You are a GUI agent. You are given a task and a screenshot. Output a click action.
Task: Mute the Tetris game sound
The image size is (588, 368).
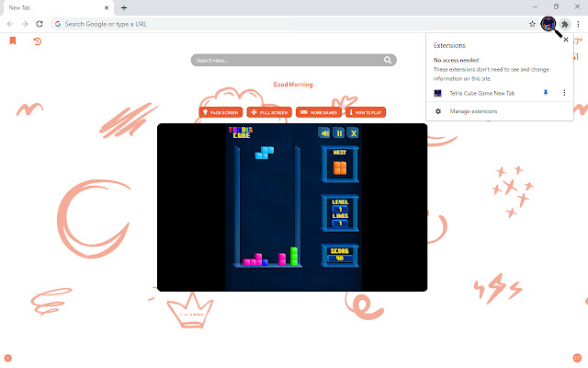[324, 132]
